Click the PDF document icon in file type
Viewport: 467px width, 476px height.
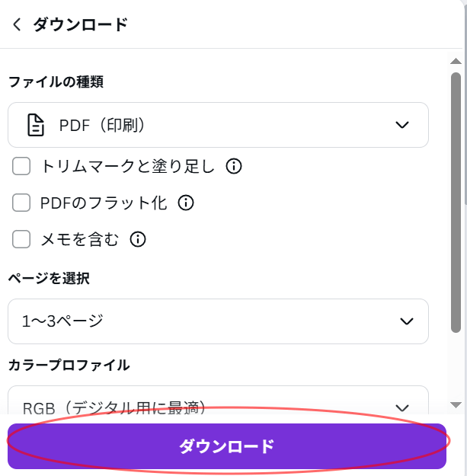[36, 125]
